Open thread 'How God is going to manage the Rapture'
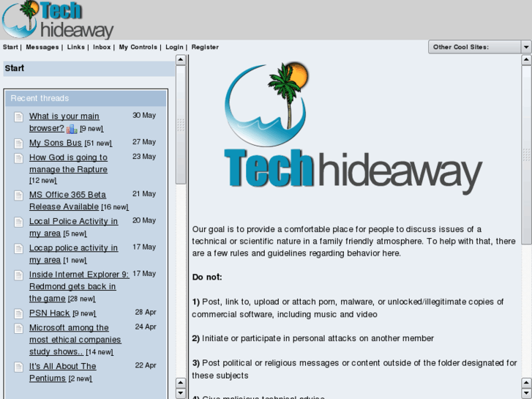This screenshot has width=532, height=399. [x=68, y=163]
